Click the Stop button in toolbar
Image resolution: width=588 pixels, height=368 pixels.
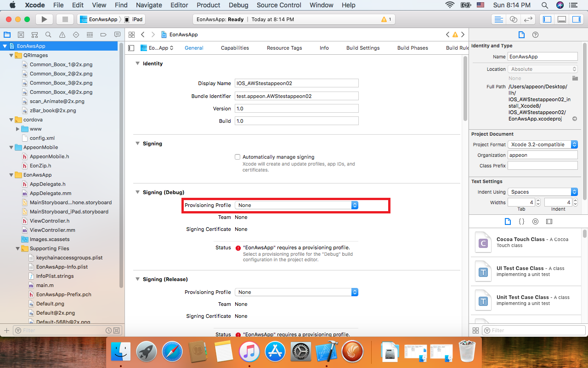point(65,19)
